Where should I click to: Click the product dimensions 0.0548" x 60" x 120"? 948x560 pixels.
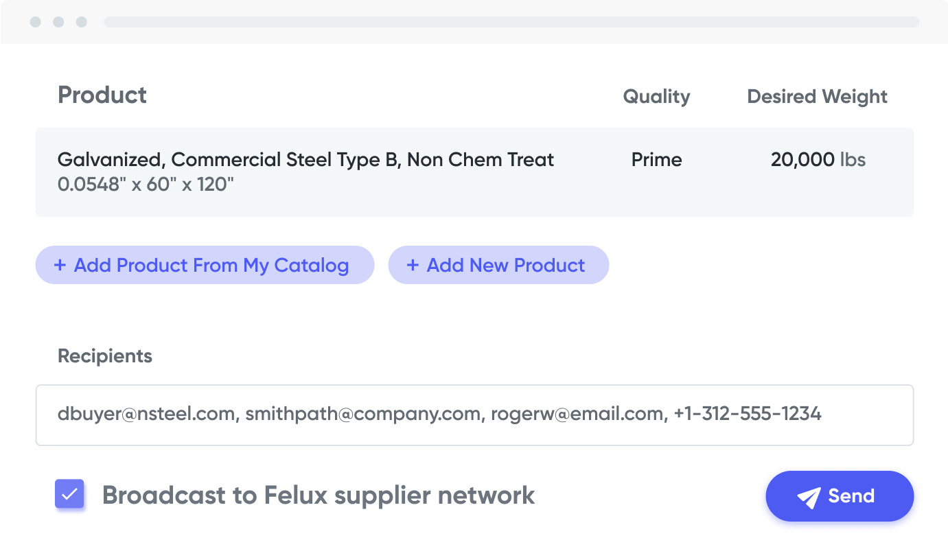(146, 185)
